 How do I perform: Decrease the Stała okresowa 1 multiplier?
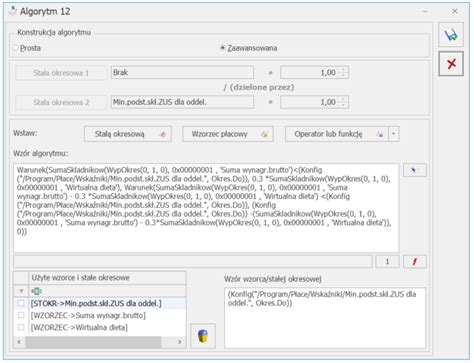tap(343, 75)
